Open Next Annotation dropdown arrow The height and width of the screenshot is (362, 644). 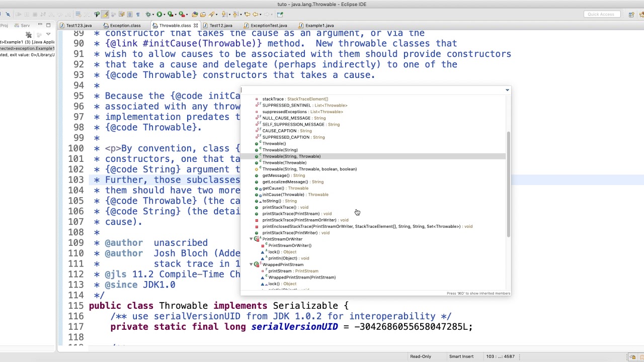[229, 15]
